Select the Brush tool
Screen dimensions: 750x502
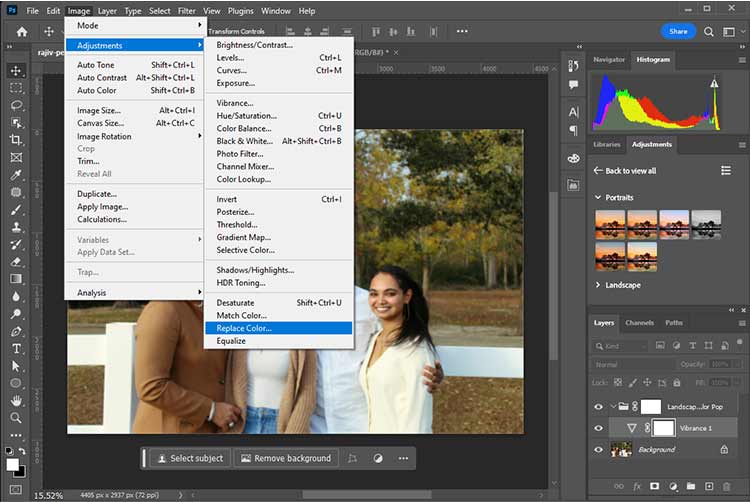16,209
